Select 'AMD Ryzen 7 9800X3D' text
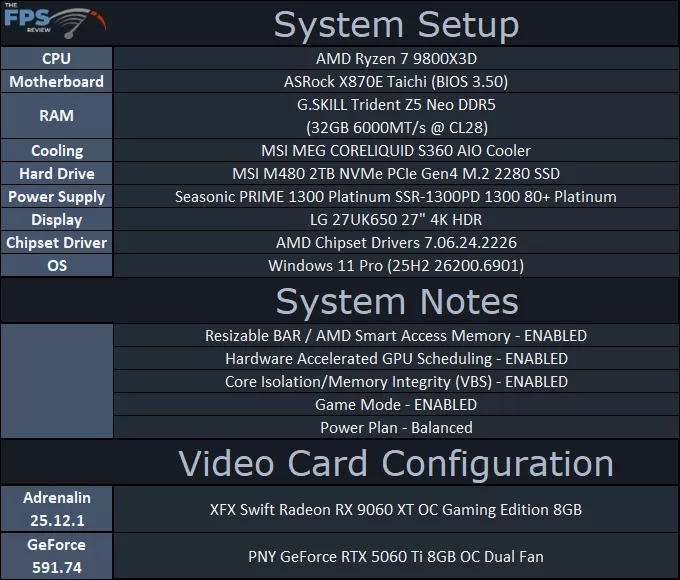This screenshot has height=580, width=680. pyautogui.click(x=396, y=59)
